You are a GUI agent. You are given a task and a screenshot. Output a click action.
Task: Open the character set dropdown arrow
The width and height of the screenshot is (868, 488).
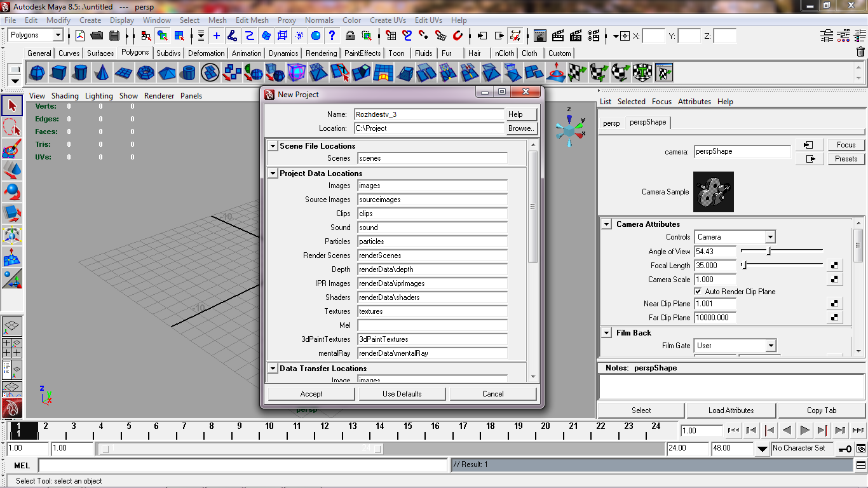pos(763,449)
